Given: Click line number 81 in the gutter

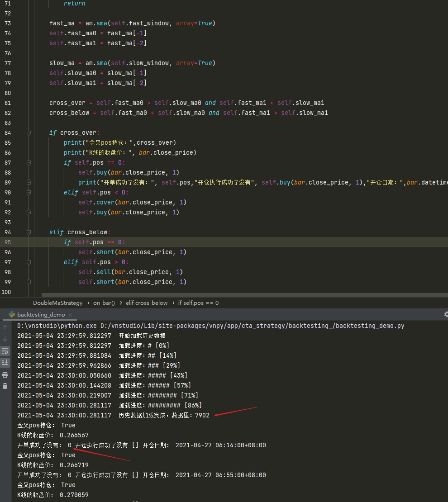Looking at the screenshot, I should (8, 103).
